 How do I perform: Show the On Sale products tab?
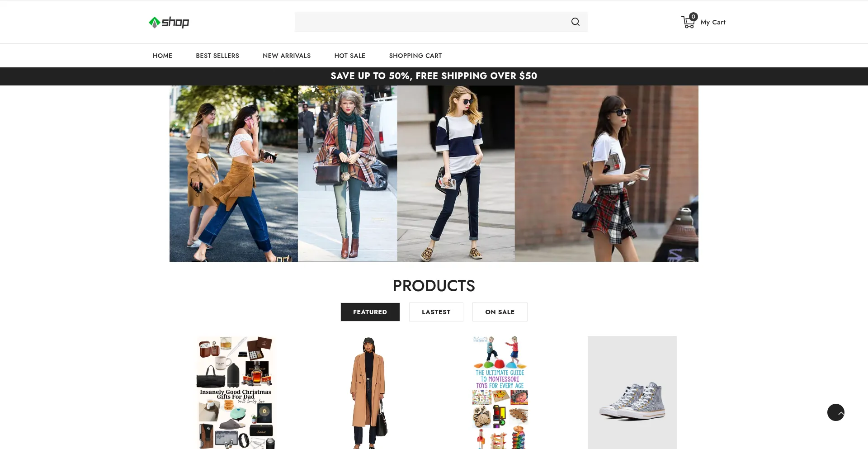pos(500,312)
